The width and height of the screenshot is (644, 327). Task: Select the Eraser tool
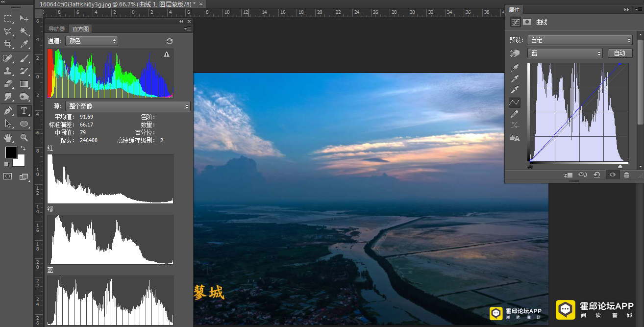click(8, 84)
